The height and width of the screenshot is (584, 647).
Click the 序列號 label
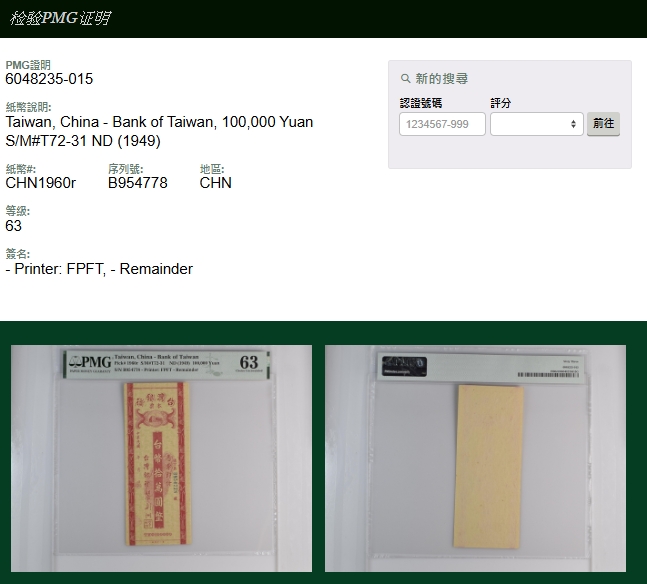tap(125, 169)
